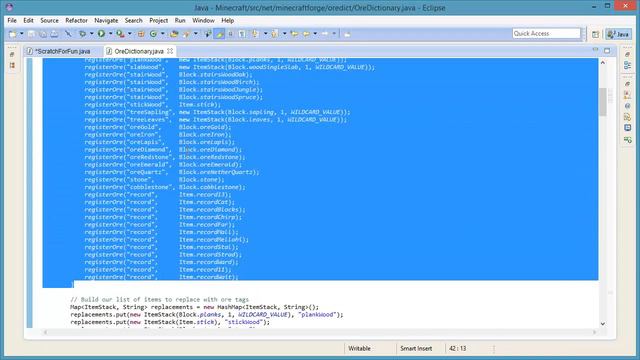
Task: Click the Search flashlight toolbar icon
Action: coord(187,34)
